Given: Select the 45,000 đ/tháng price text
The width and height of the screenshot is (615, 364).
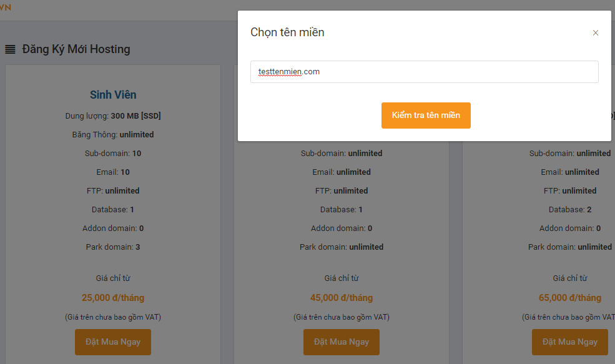Looking at the screenshot, I should tap(342, 298).
